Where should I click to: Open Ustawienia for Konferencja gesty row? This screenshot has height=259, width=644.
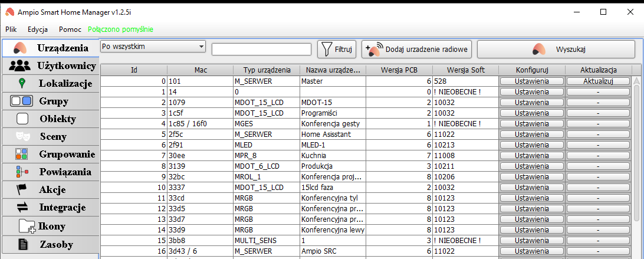(x=532, y=124)
